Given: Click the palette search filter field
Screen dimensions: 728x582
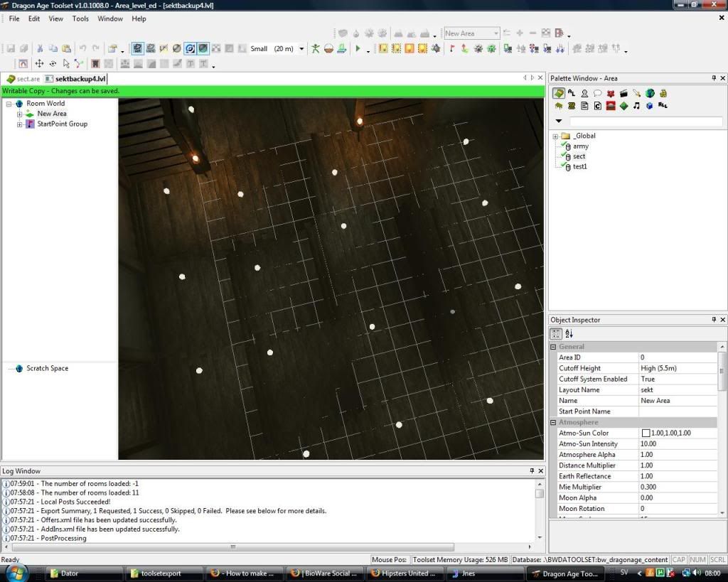Looking at the screenshot, I should coord(645,122).
